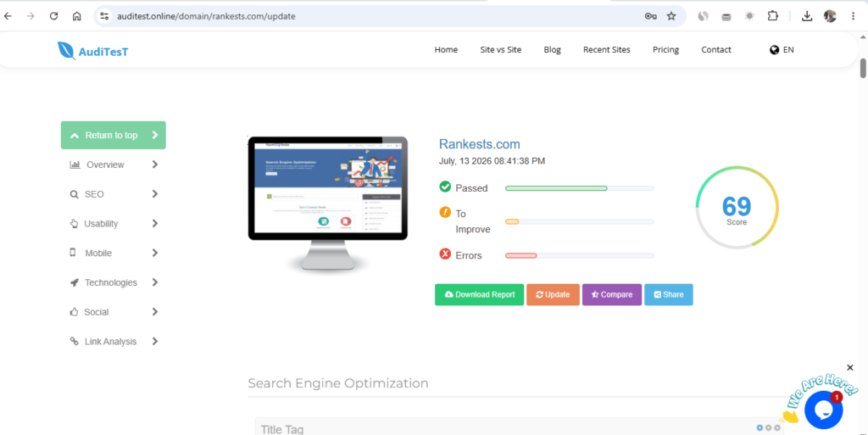Open Home in navigation menu
This screenshot has height=435, width=868.
[x=446, y=50]
